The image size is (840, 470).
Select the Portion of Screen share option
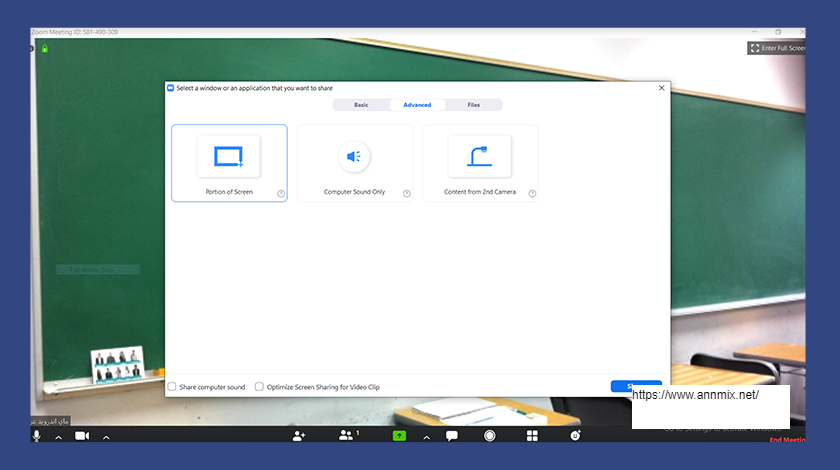coord(229,163)
